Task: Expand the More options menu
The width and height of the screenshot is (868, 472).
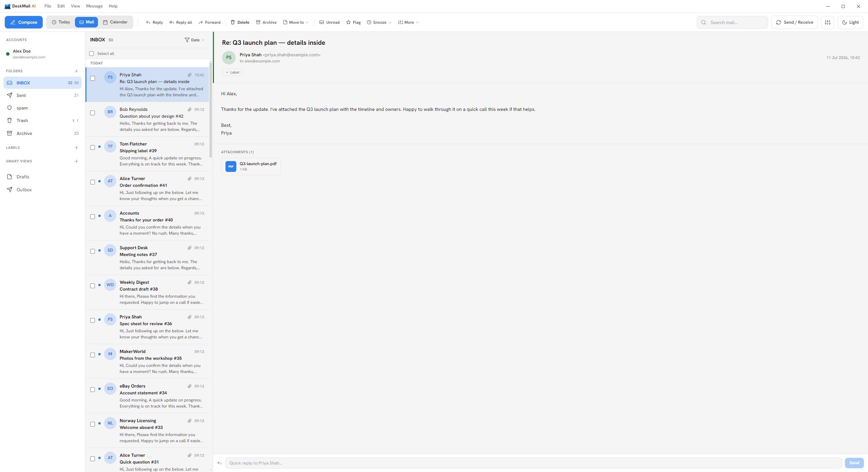Action: pyautogui.click(x=409, y=22)
